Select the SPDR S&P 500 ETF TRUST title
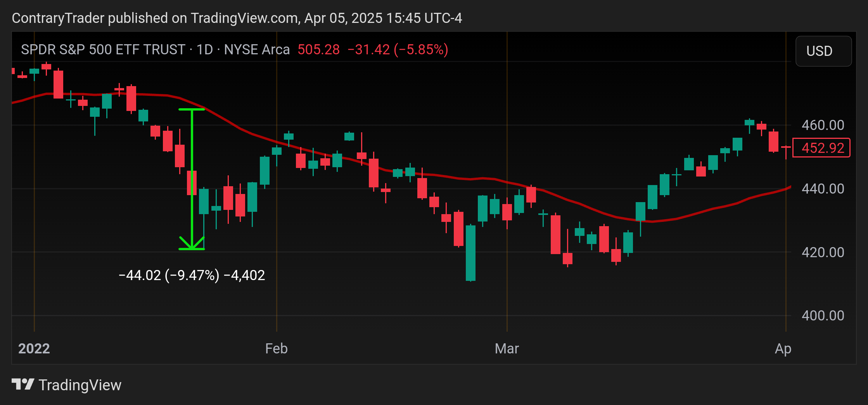Image resolution: width=868 pixels, height=405 pixels. 103,50
